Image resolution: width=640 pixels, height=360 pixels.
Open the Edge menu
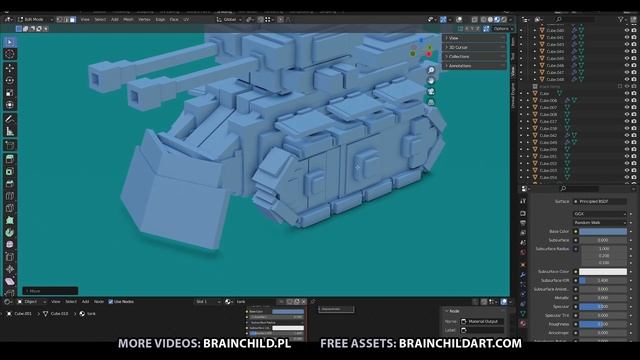click(x=160, y=19)
